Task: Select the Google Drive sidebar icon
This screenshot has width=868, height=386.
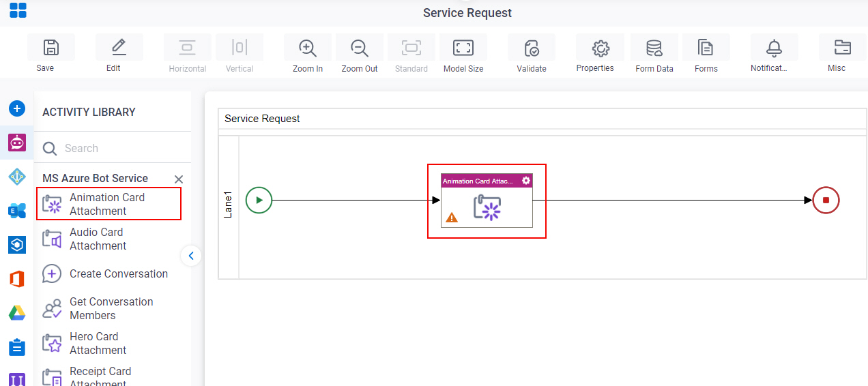Action: point(17,313)
